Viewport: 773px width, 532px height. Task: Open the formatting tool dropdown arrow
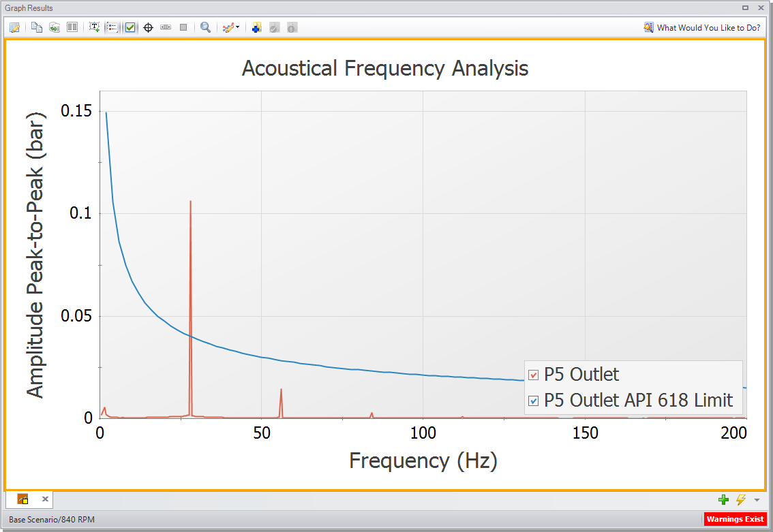[x=236, y=27]
